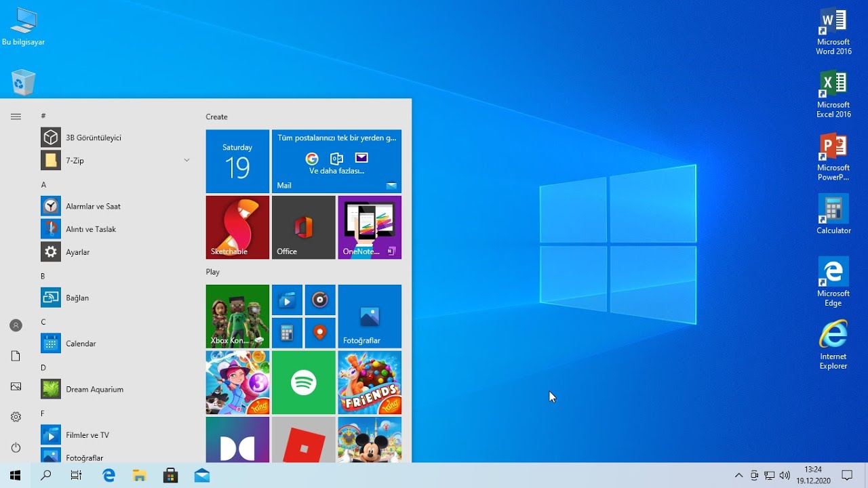The image size is (868, 488).
Task: Open the Disney Mickey game tile
Action: pyautogui.click(x=370, y=440)
